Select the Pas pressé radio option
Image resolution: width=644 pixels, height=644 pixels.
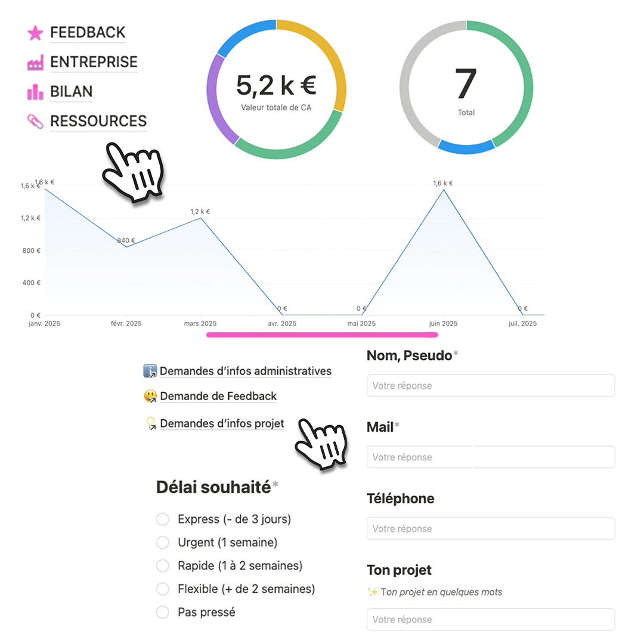tap(163, 612)
